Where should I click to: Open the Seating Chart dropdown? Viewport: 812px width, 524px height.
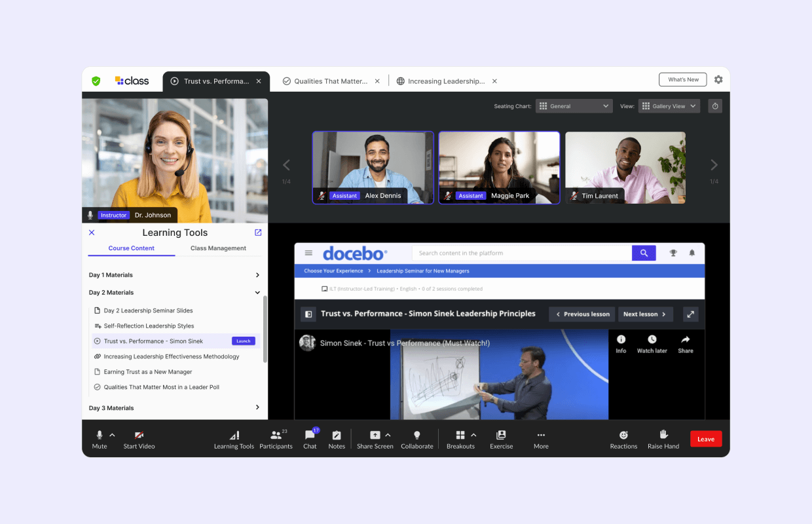pyautogui.click(x=574, y=105)
